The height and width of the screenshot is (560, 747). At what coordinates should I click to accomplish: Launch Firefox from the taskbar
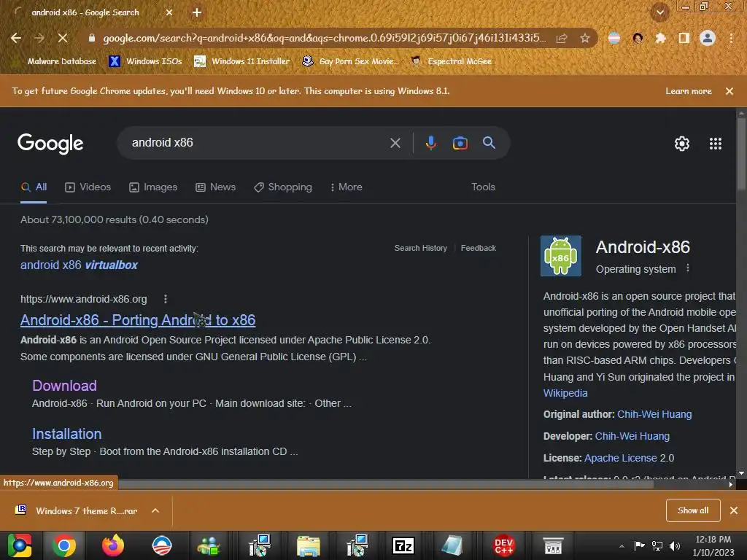pos(113,546)
